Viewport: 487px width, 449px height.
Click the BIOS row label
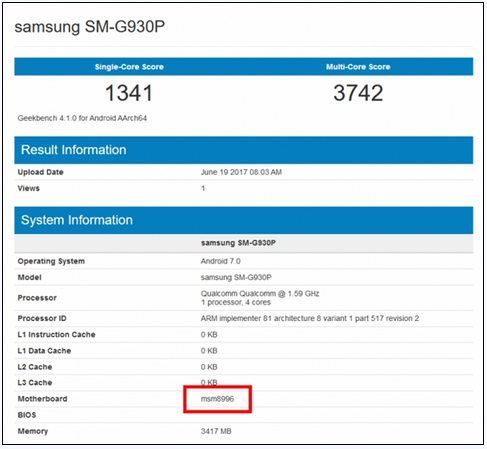27,415
